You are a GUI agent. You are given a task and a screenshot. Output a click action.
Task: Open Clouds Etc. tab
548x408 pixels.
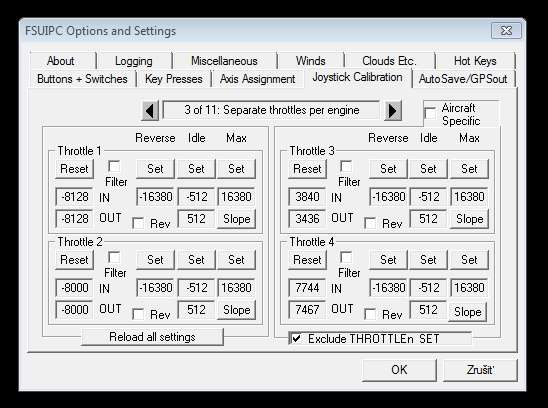coord(389,61)
